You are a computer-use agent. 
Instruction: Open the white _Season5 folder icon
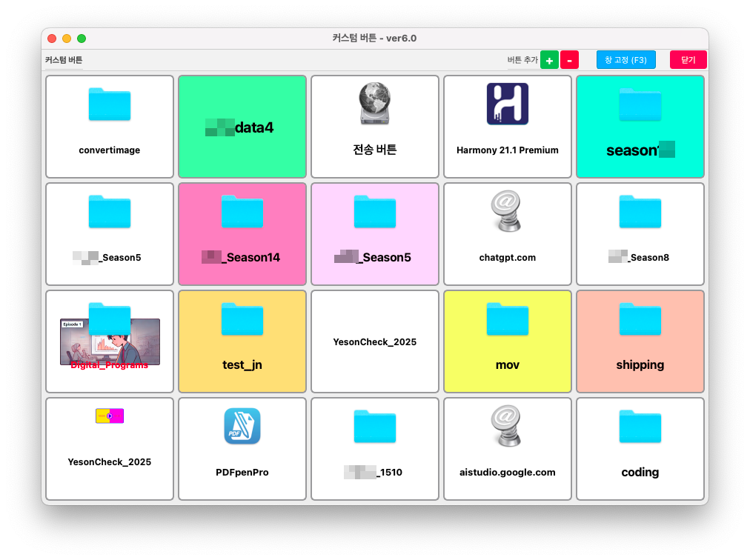click(x=110, y=211)
